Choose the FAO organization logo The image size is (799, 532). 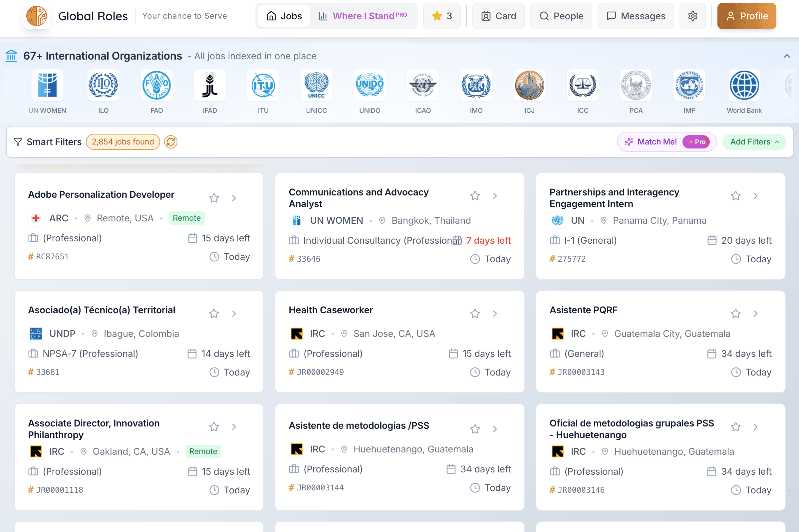(156, 85)
